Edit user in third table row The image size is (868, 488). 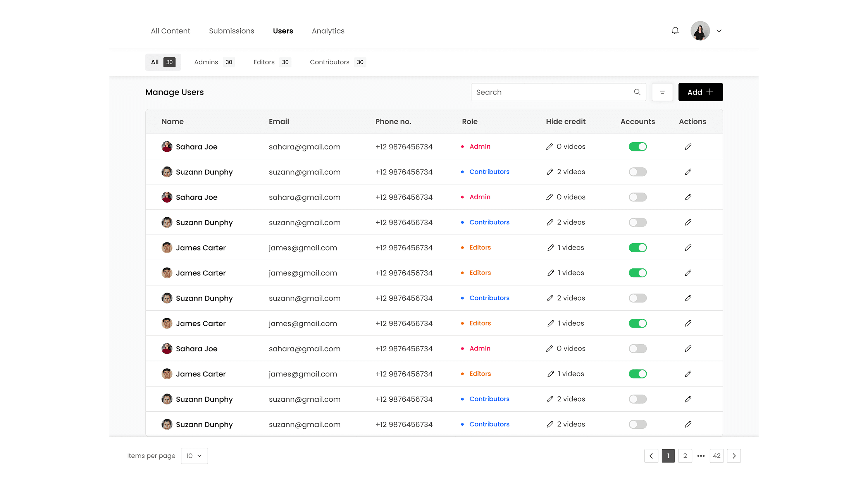[x=688, y=197]
